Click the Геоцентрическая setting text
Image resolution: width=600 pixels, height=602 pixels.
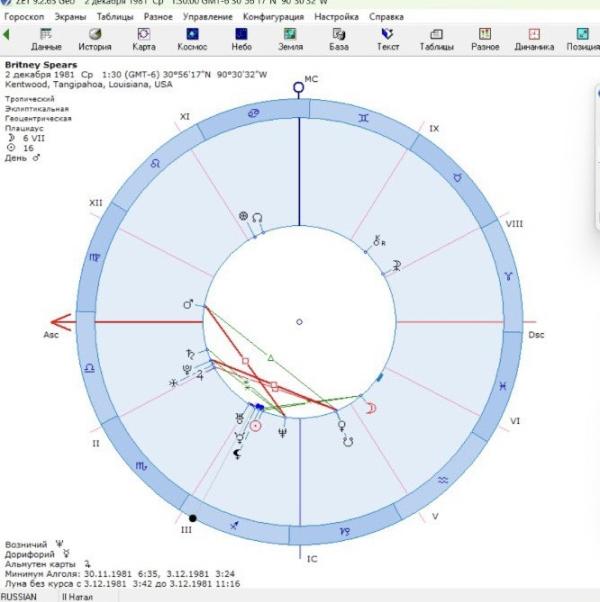click(38, 119)
